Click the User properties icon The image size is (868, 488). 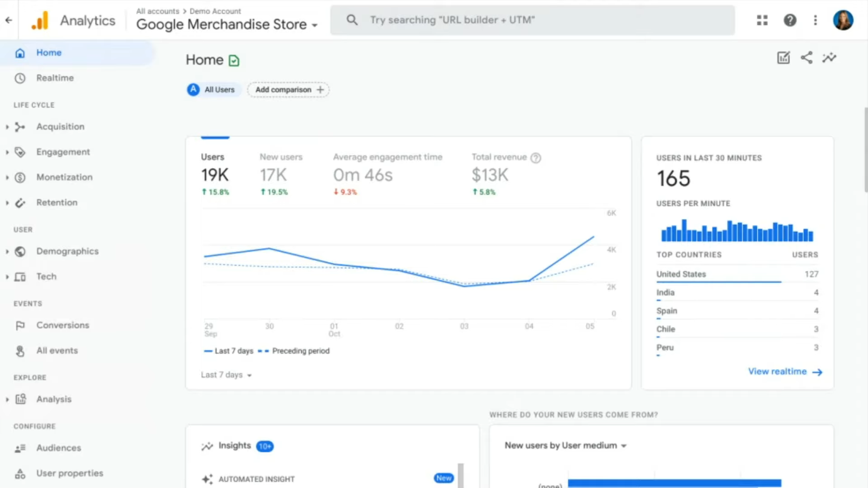(x=20, y=473)
